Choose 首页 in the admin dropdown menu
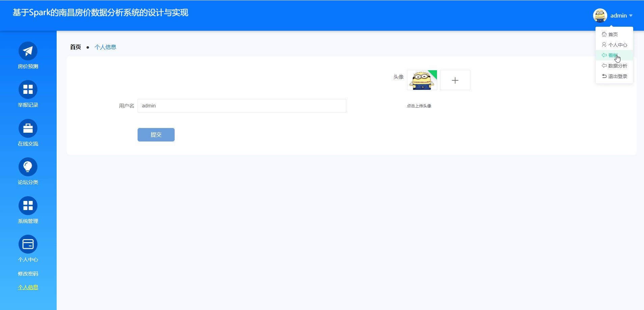 pos(614,34)
